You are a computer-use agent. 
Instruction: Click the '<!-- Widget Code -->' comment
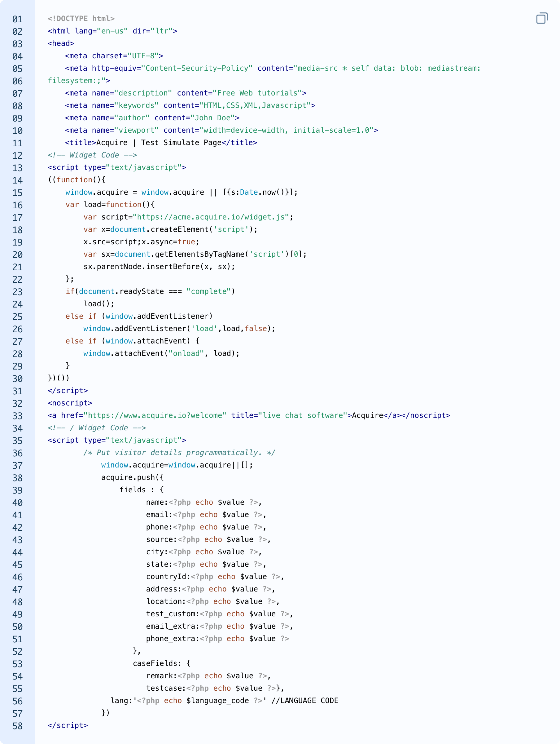(x=92, y=155)
